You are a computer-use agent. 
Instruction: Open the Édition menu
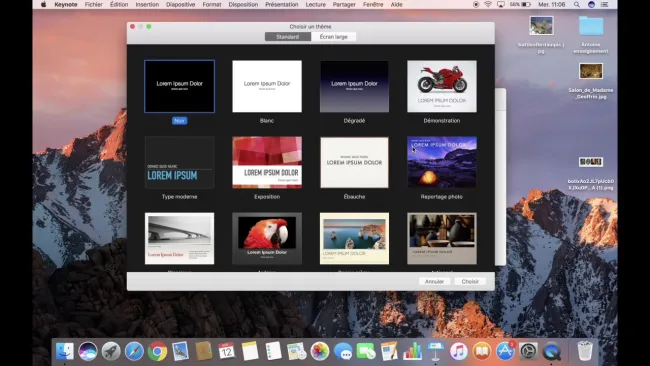coord(119,5)
